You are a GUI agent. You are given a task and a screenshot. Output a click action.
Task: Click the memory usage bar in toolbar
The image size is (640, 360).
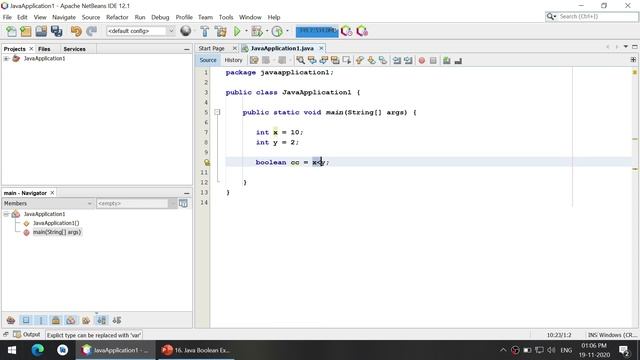[317, 31]
